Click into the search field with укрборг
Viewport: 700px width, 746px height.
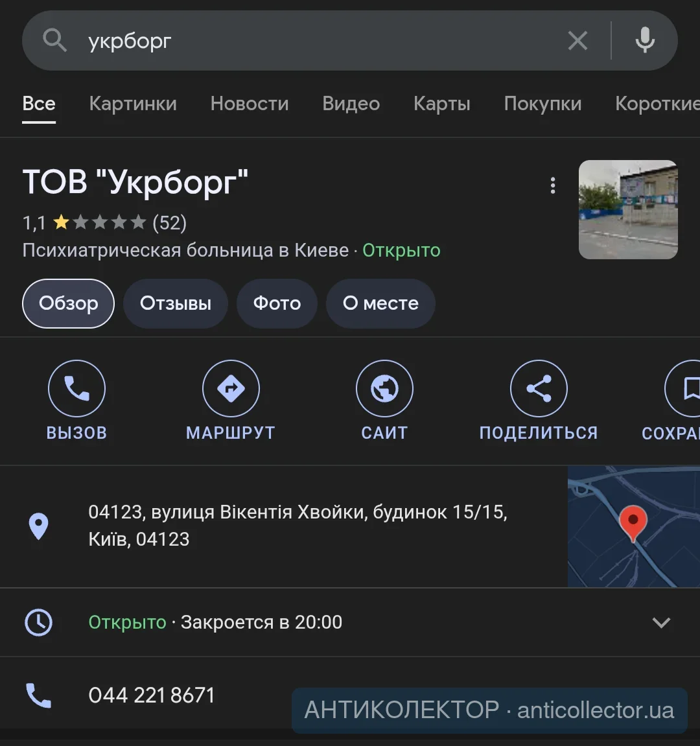pos(314,40)
